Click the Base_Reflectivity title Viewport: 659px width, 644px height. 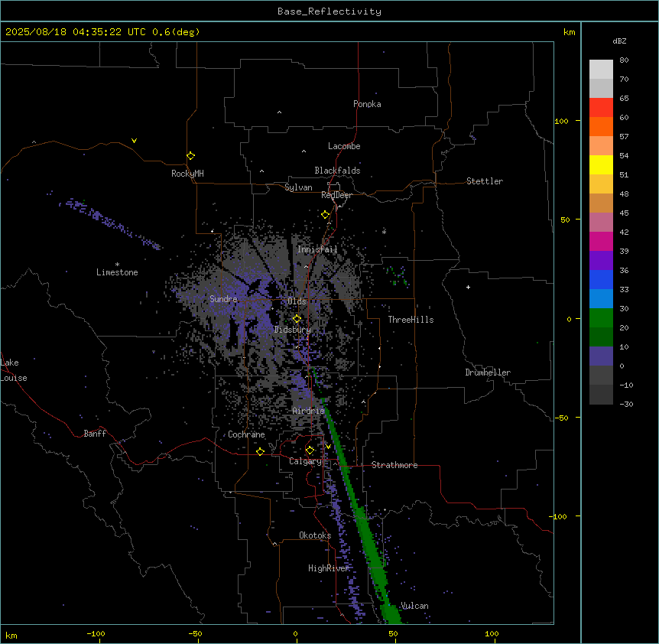[x=329, y=11]
